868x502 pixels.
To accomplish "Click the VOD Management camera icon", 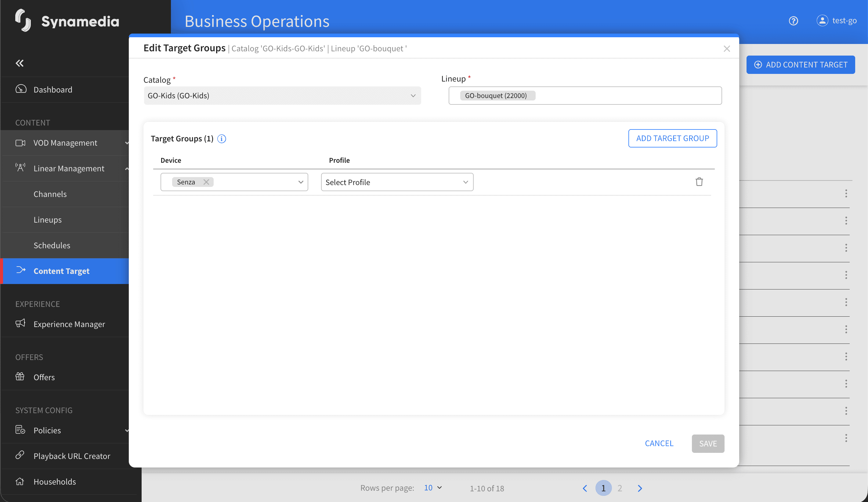I will tap(20, 143).
